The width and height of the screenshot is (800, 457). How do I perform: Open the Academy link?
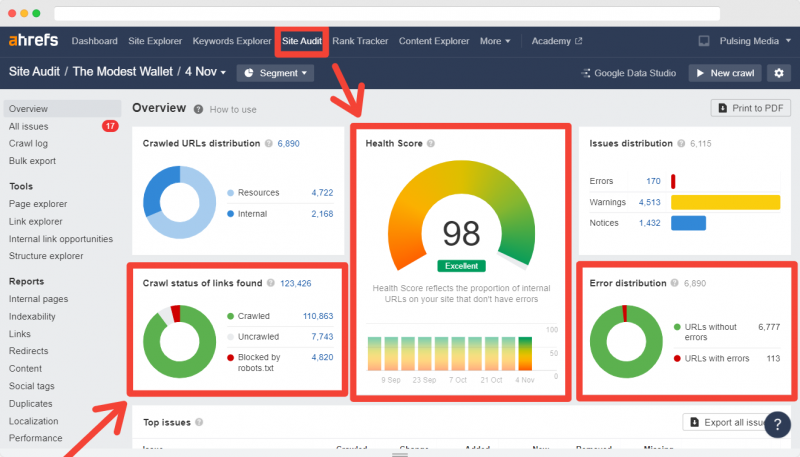(x=551, y=41)
